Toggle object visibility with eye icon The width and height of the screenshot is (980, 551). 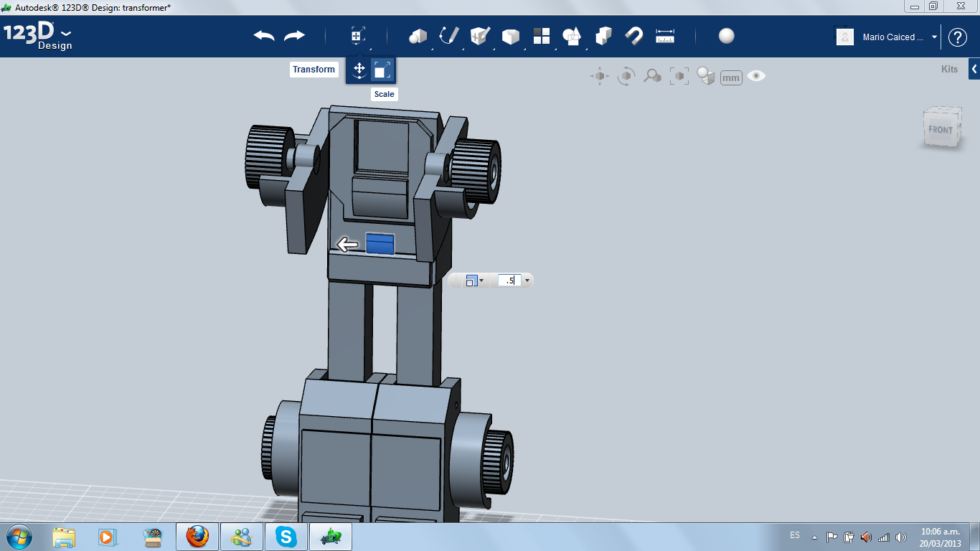click(756, 76)
